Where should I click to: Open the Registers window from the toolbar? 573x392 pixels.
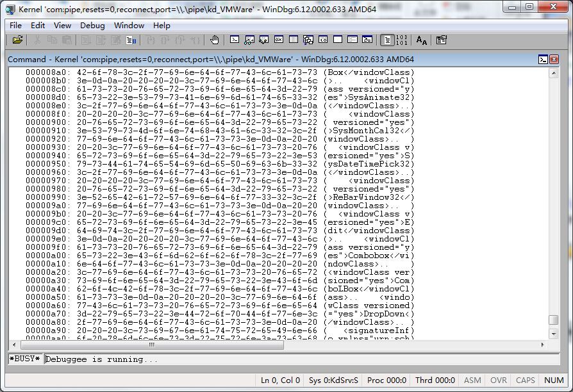point(279,40)
